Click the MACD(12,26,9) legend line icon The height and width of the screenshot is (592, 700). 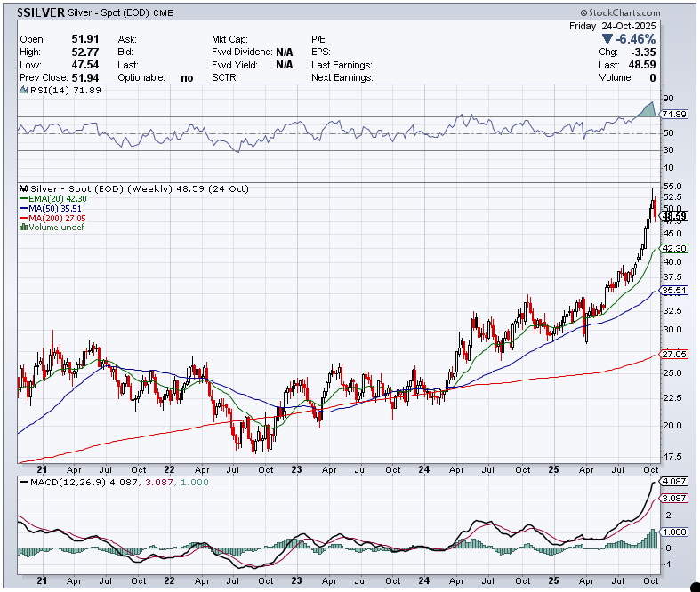[22, 483]
